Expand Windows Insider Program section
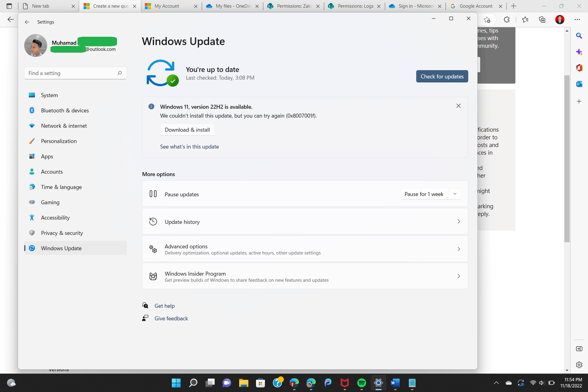This screenshot has height=392, width=588. pyautogui.click(x=305, y=276)
